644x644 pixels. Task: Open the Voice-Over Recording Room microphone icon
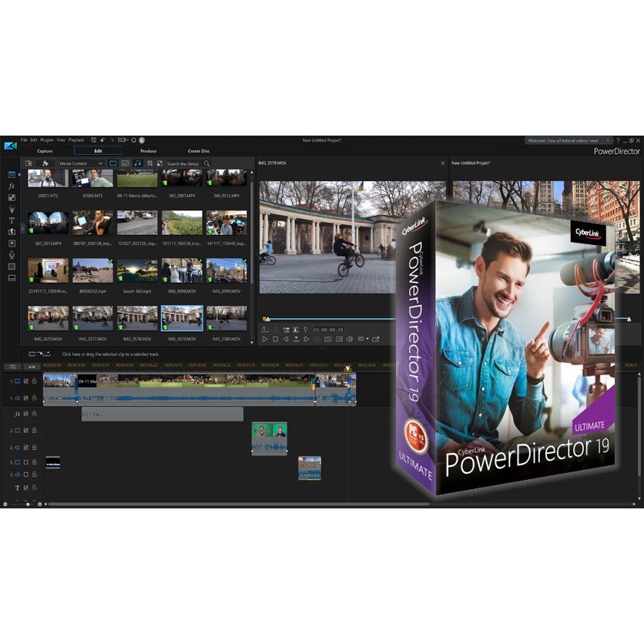click(12, 254)
